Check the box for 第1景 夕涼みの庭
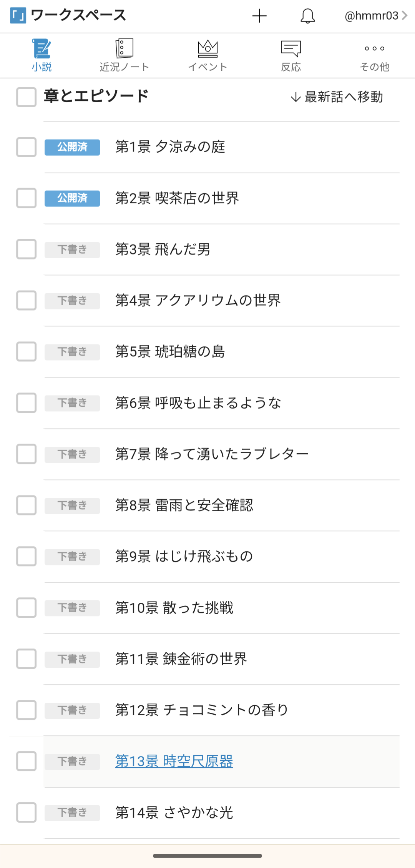This screenshot has height=868, width=415. pos(26,147)
